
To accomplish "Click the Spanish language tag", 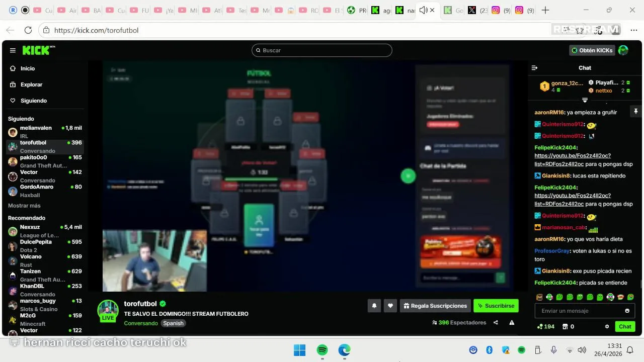I will [x=173, y=323].
